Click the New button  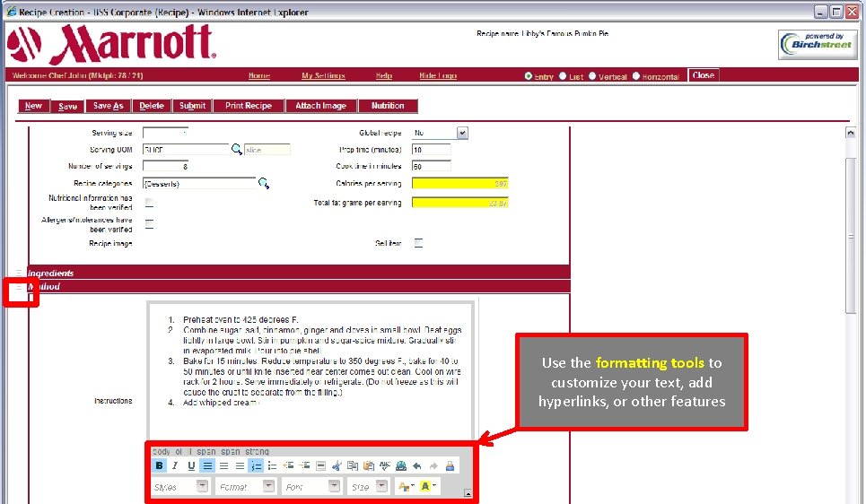point(34,106)
